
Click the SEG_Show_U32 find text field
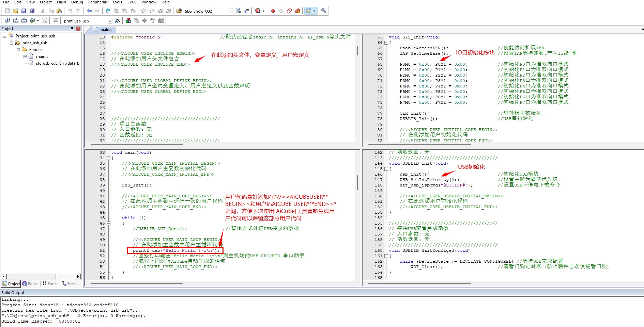coord(205,11)
